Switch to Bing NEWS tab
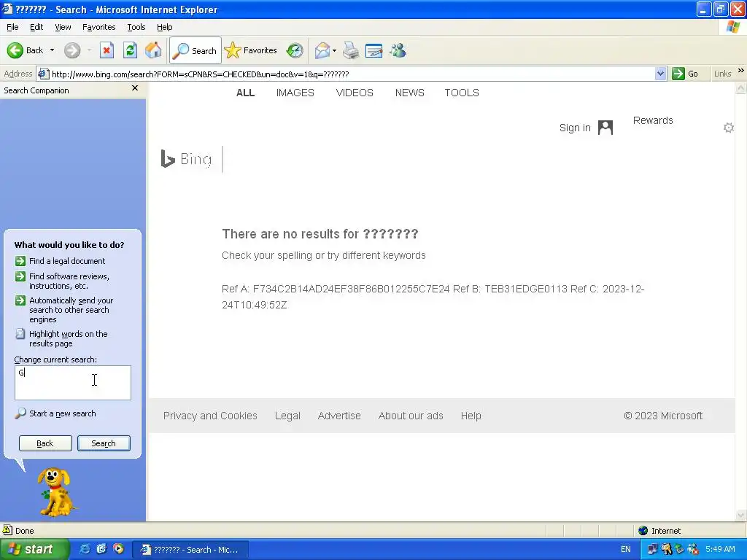Image resolution: width=747 pixels, height=560 pixels. pyautogui.click(x=410, y=93)
